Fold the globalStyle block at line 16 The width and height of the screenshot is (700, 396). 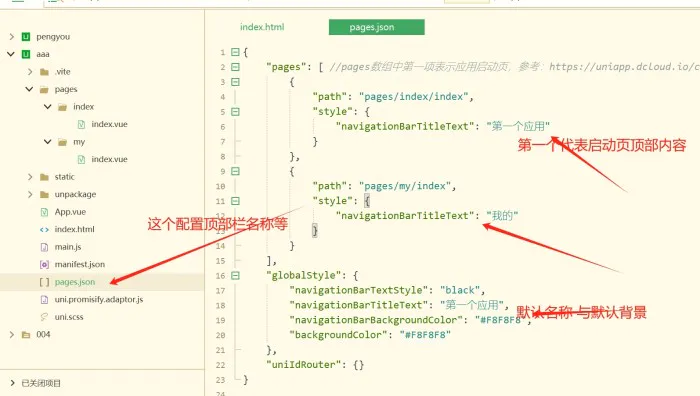click(x=235, y=275)
